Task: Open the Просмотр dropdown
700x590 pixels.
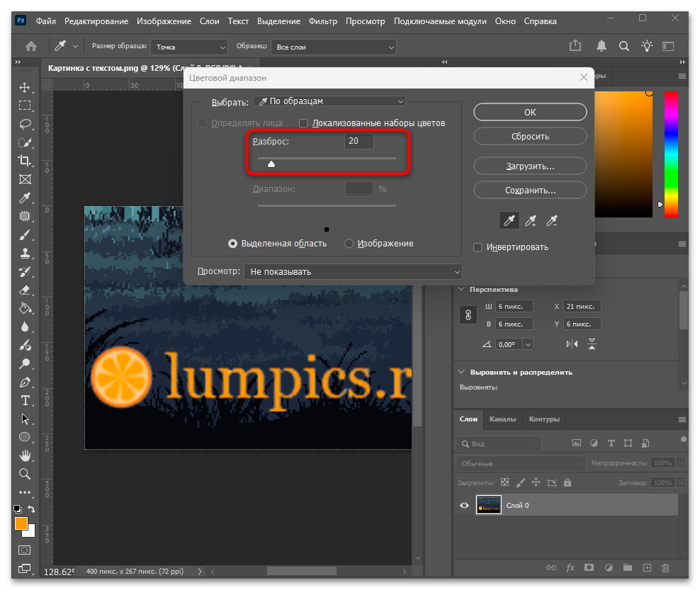Action: tap(353, 272)
